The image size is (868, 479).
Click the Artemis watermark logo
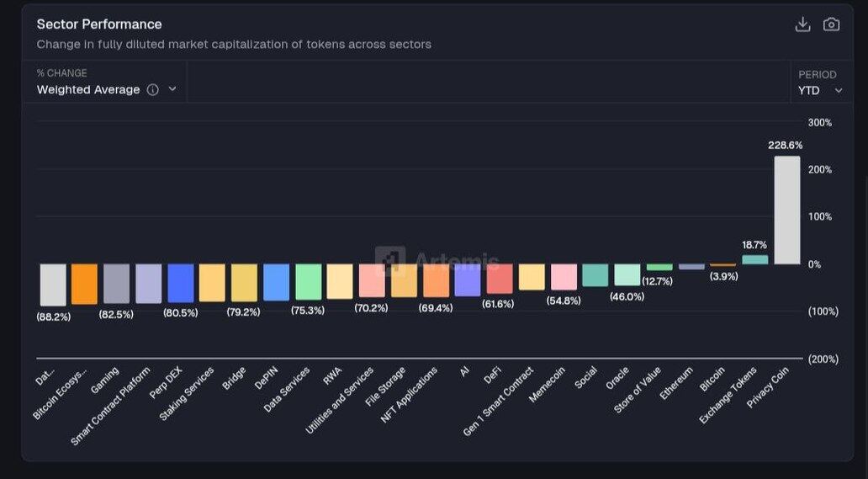tap(389, 261)
